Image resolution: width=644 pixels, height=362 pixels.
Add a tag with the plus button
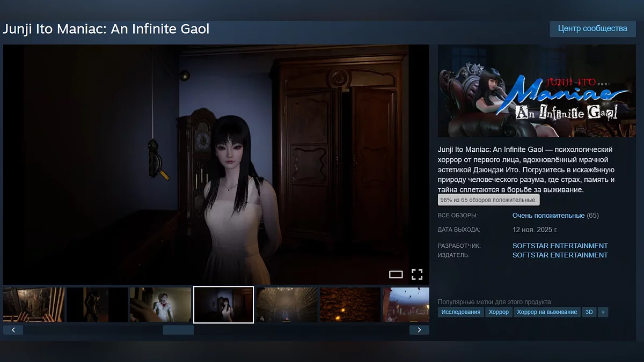[603, 312]
